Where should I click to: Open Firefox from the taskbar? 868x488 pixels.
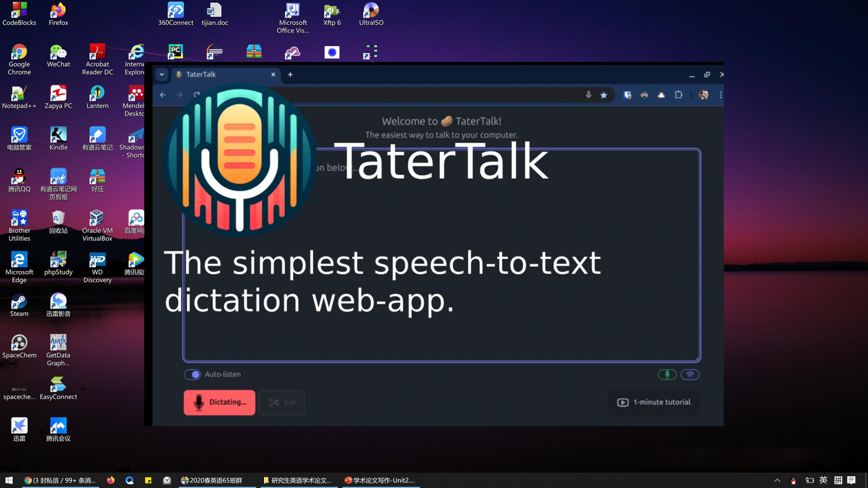coord(111,480)
